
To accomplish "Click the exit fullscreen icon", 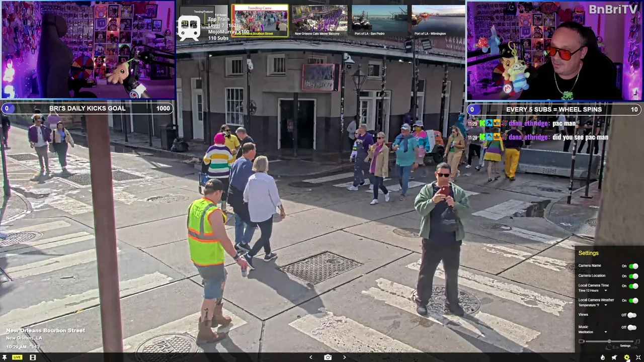I will click(638, 357).
